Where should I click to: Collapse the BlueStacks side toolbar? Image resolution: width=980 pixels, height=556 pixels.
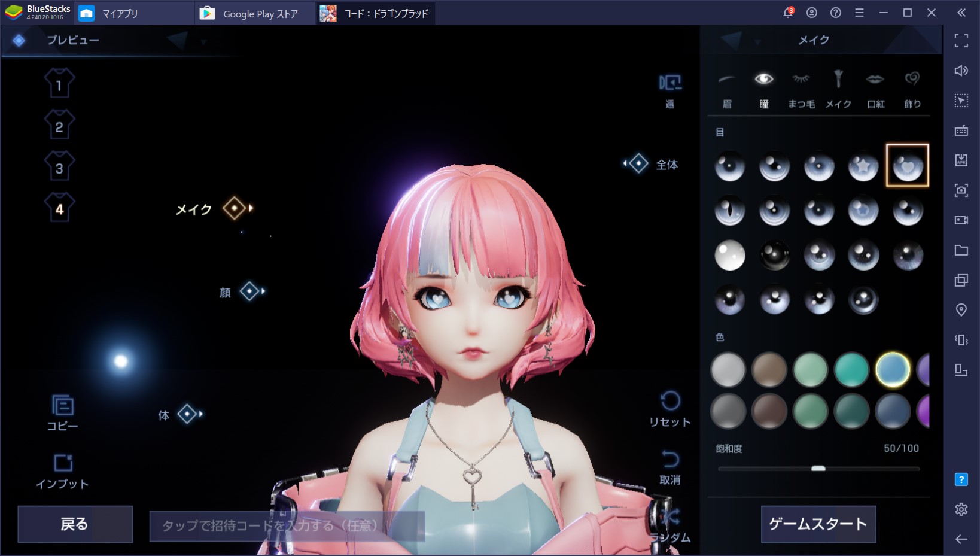point(961,13)
